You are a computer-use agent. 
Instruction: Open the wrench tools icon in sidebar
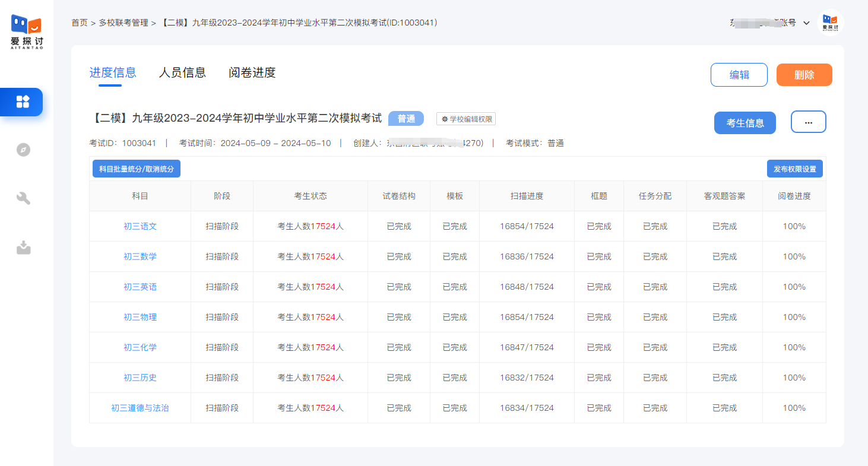(23, 198)
